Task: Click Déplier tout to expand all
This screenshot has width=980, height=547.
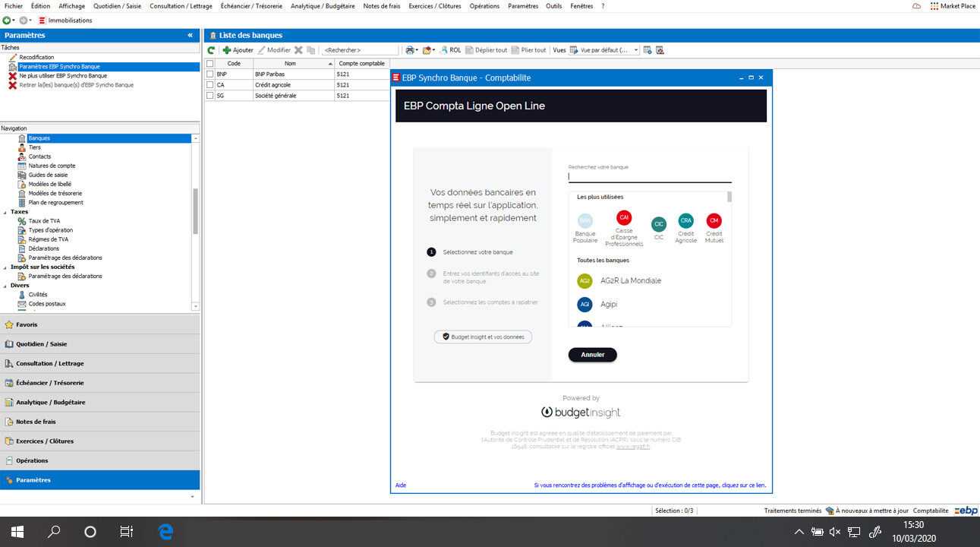Action: click(486, 50)
